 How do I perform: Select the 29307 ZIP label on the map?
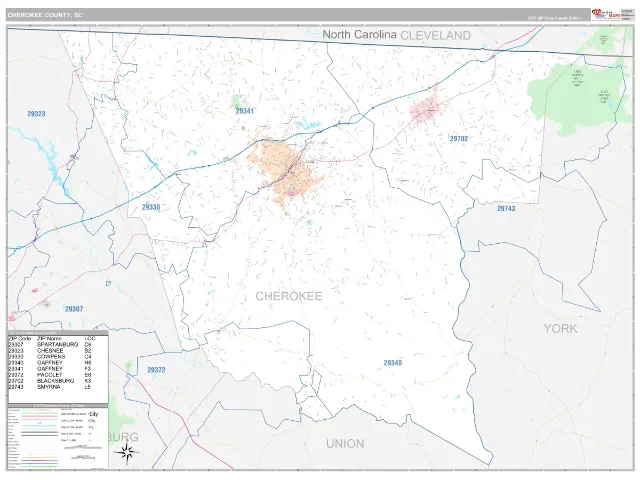pos(74,309)
